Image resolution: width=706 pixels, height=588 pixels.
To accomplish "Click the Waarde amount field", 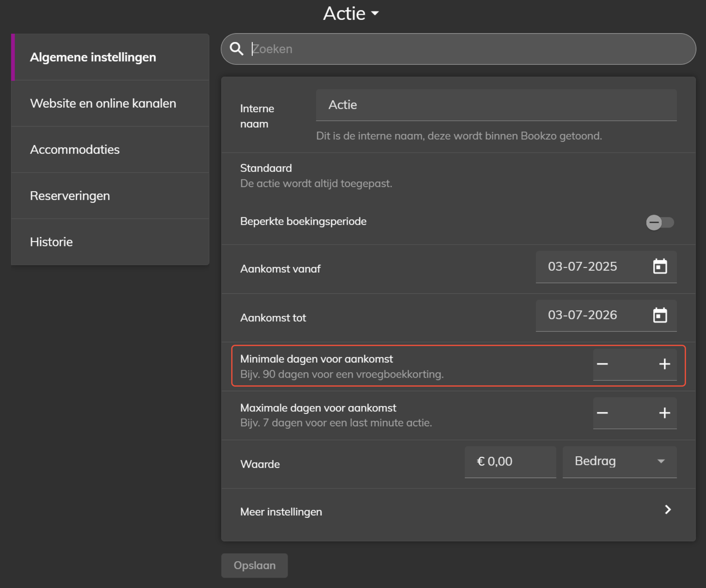I will click(x=510, y=461).
